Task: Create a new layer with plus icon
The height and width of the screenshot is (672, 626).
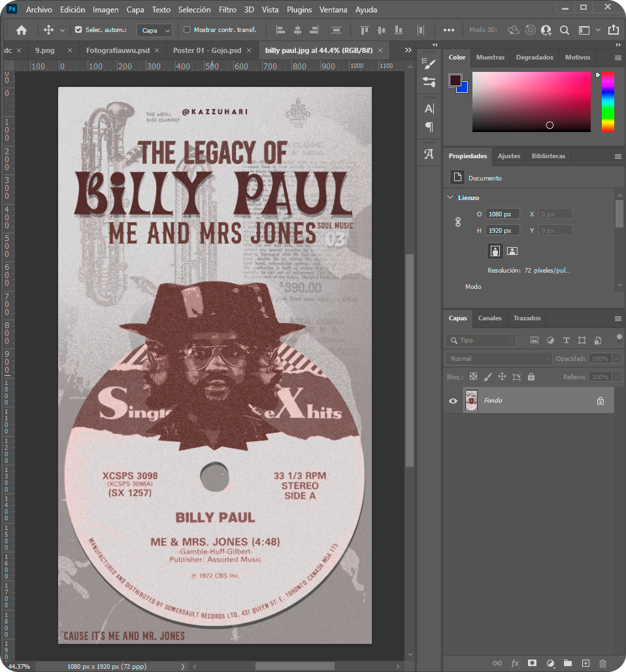Action: (x=585, y=663)
